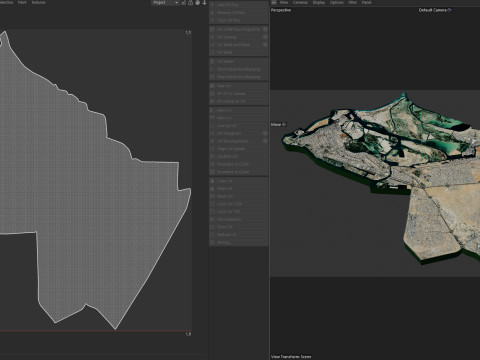The width and height of the screenshot is (480, 360).
Task: Apply Boundary to Circle
Action: (x=239, y=164)
